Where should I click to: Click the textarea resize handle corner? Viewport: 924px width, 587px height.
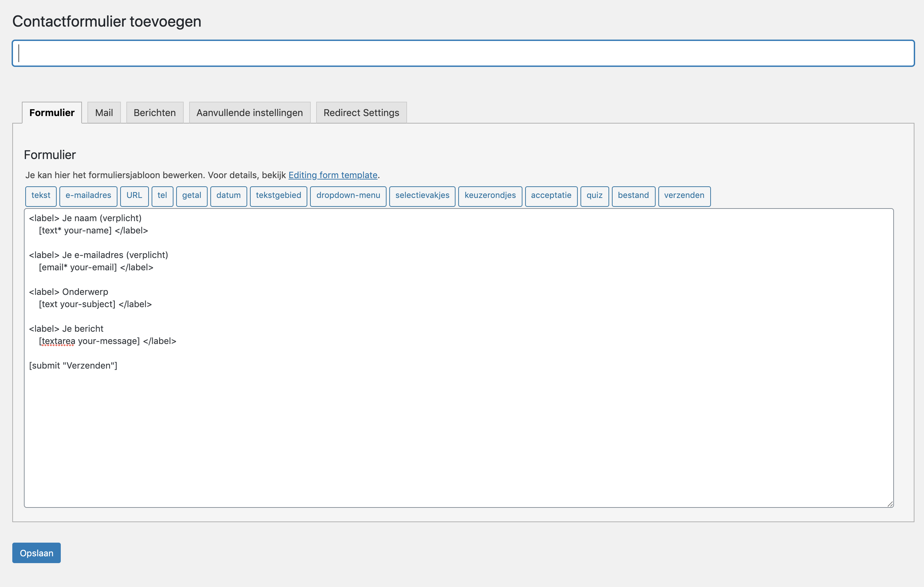point(890,504)
